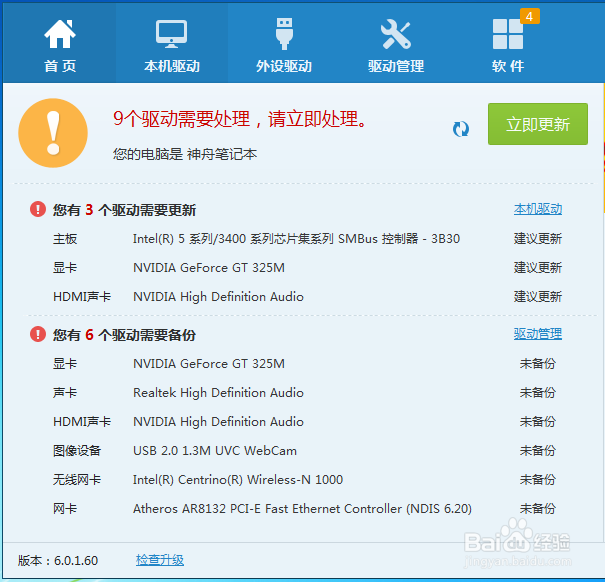Click the large orange warning exclamation icon
Screen dimensions: 605x582
(x=53, y=133)
